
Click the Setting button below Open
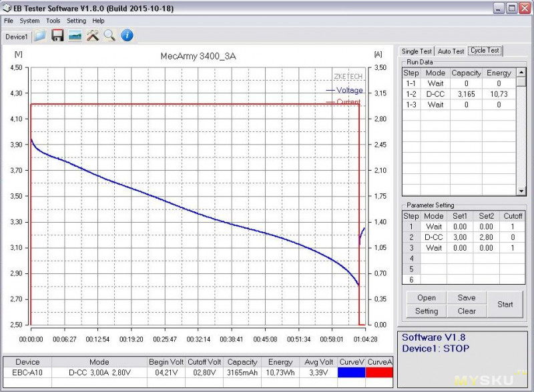pyautogui.click(x=427, y=311)
